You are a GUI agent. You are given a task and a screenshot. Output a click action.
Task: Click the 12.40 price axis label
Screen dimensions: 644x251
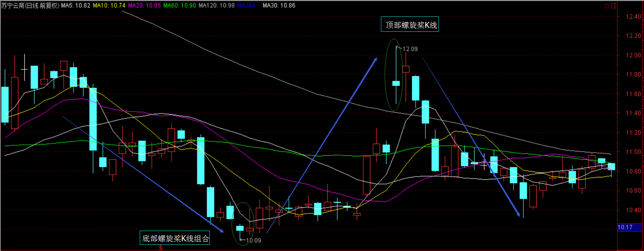pos(633,16)
